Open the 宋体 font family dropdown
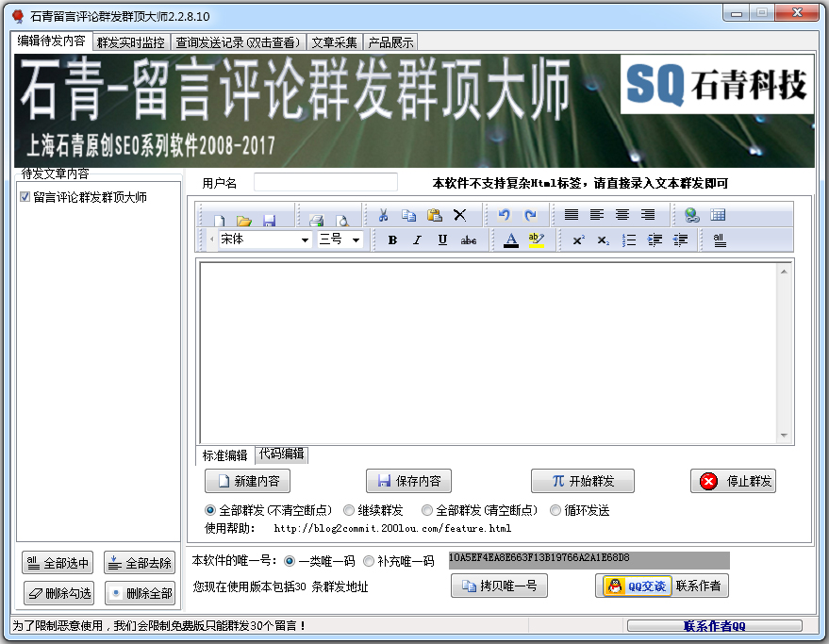Screen dimensions: 829x644 point(305,239)
